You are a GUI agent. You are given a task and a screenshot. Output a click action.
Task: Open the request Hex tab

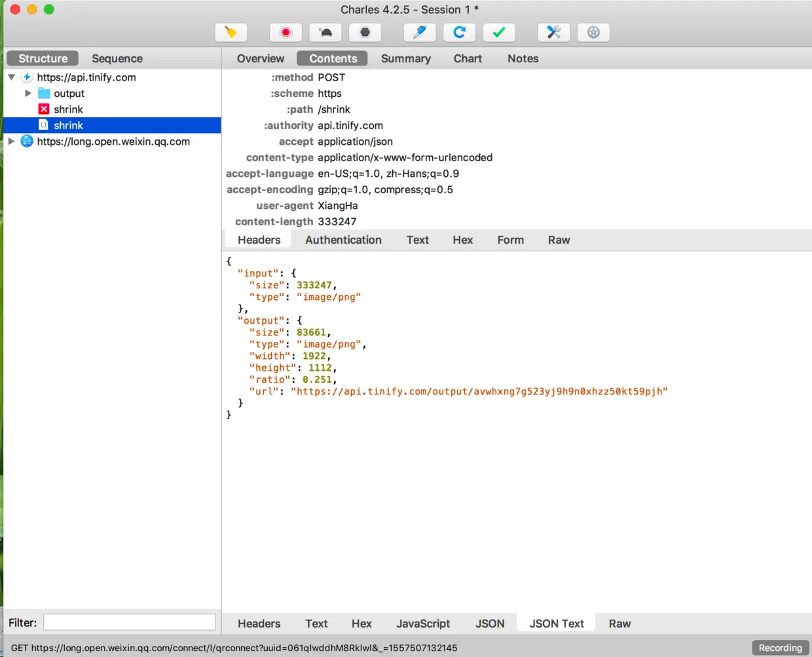pyautogui.click(x=462, y=240)
